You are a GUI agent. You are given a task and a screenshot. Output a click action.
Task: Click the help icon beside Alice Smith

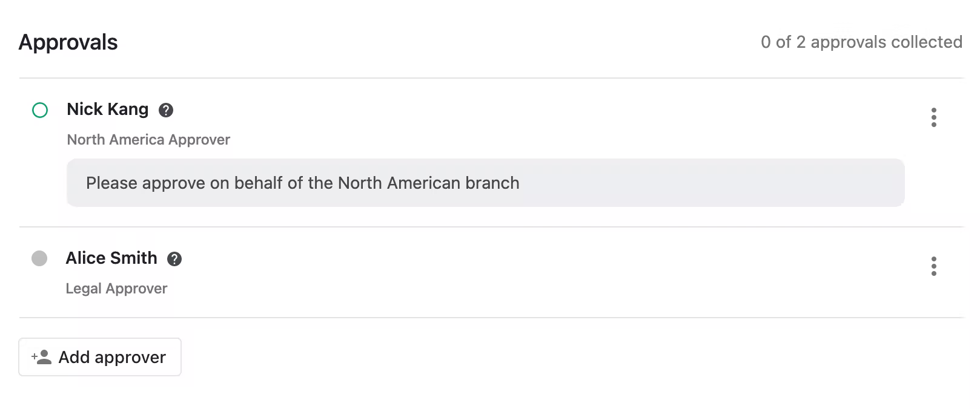[x=174, y=259]
